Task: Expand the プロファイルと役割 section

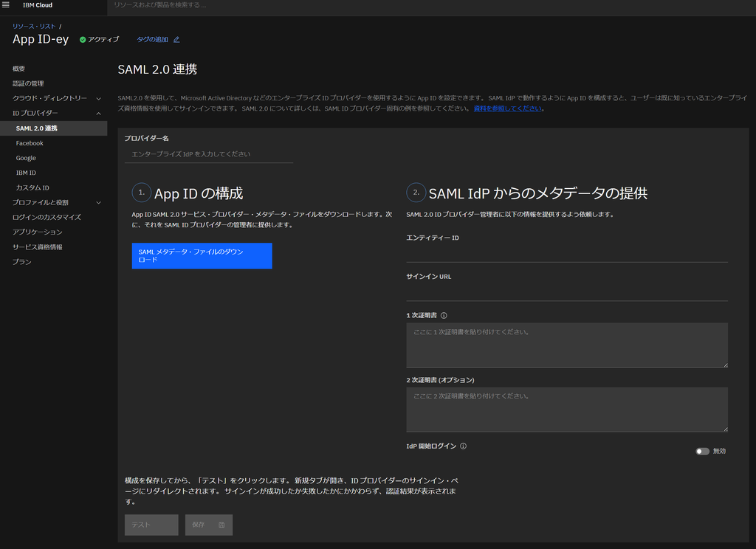Action: 98,203
